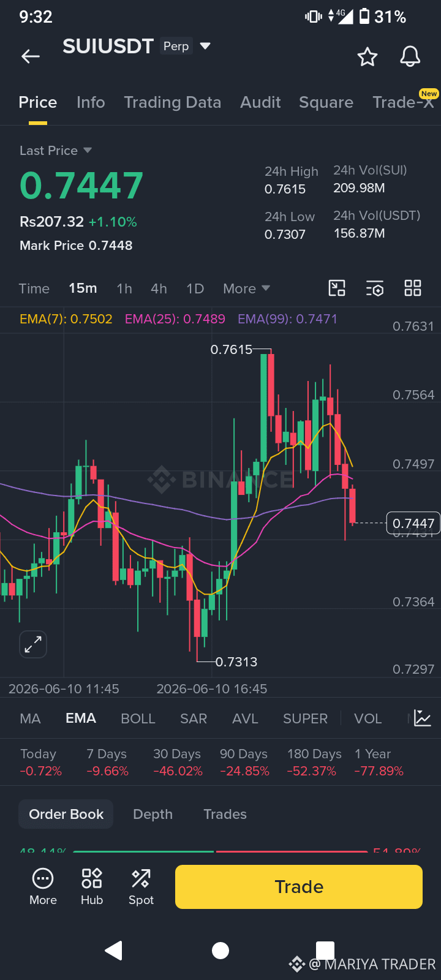Screen dimensions: 441x980
Task: Open chart indicator settings icon
Action: [375, 288]
